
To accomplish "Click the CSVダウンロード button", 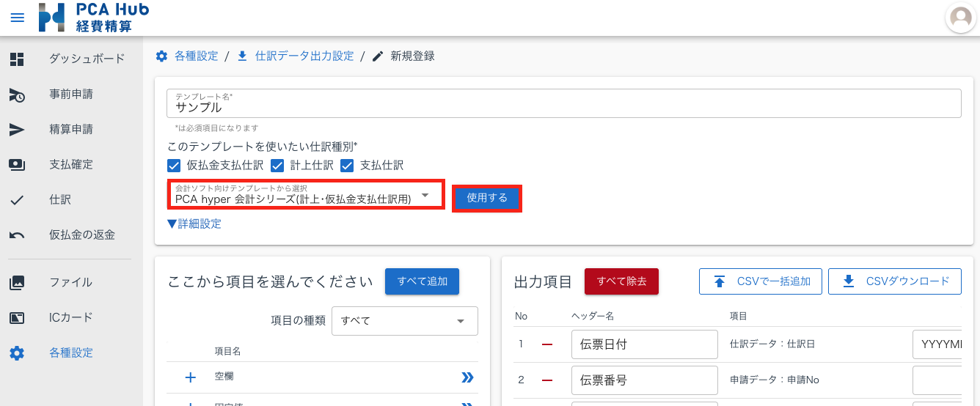I will 895,281.
